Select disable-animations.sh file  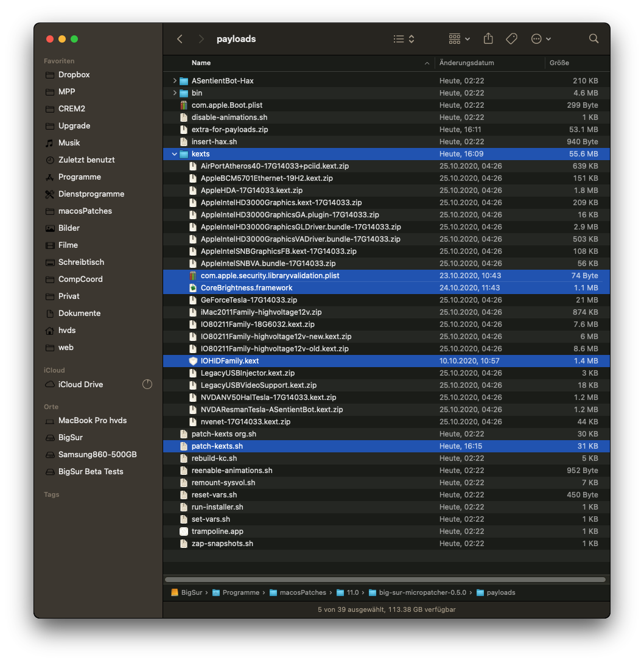tap(387, 117)
